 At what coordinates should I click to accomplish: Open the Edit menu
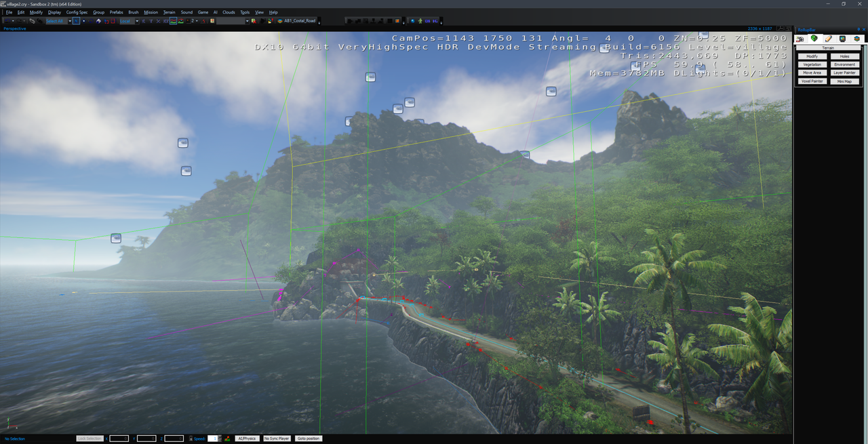[x=21, y=12]
